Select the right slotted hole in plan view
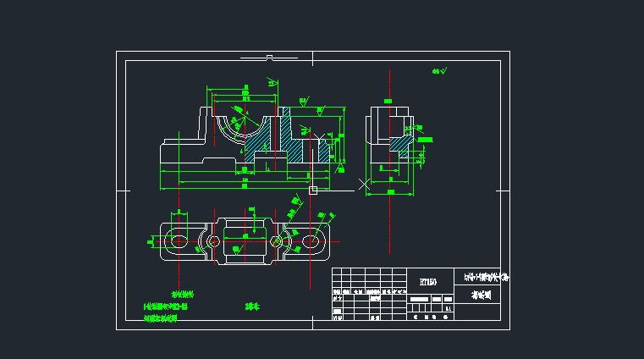 pyautogui.click(x=311, y=241)
